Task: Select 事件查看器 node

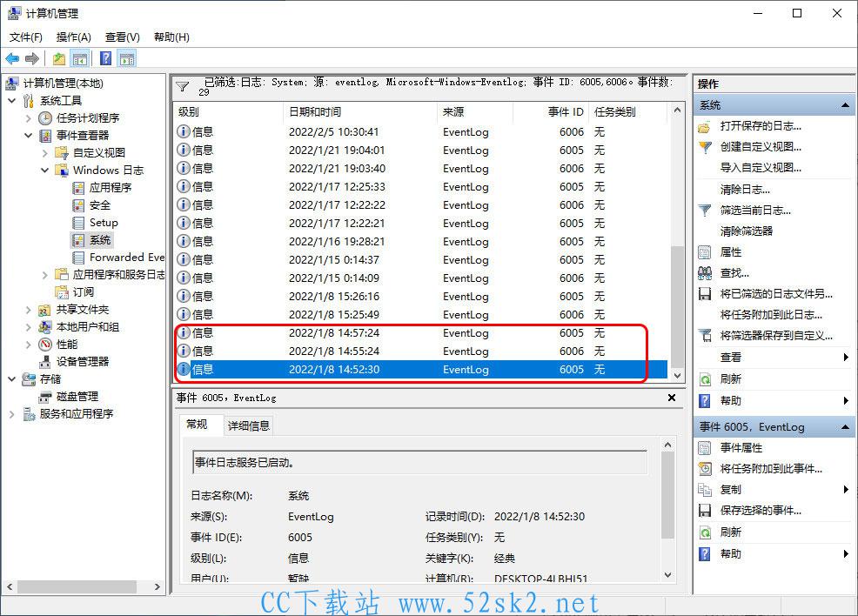Action: pyautogui.click(x=82, y=135)
